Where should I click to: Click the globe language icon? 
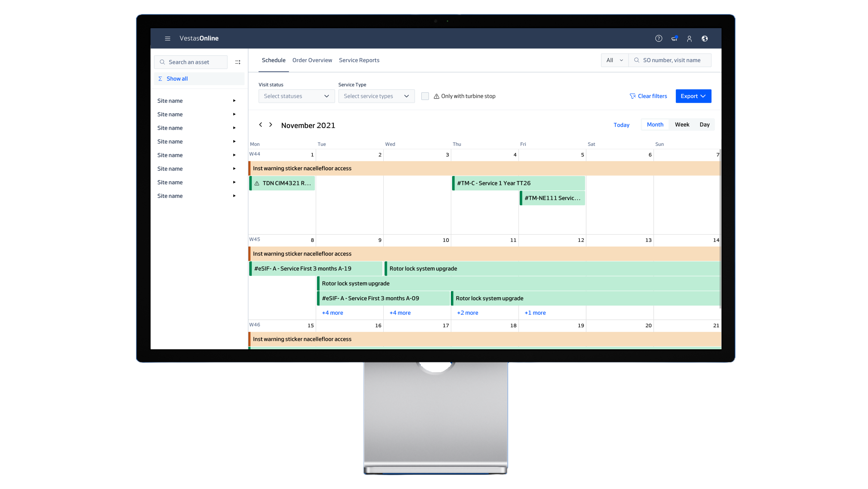coord(704,38)
